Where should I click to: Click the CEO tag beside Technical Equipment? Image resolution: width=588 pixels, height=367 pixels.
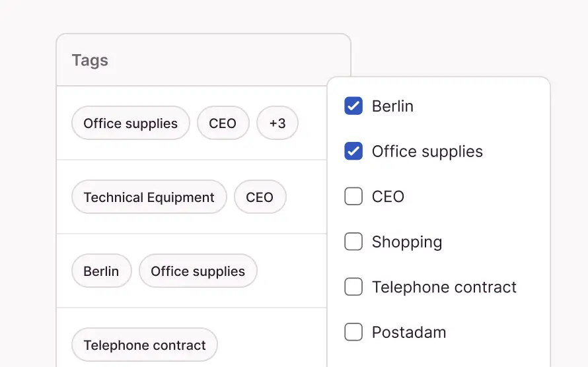(x=260, y=197)
